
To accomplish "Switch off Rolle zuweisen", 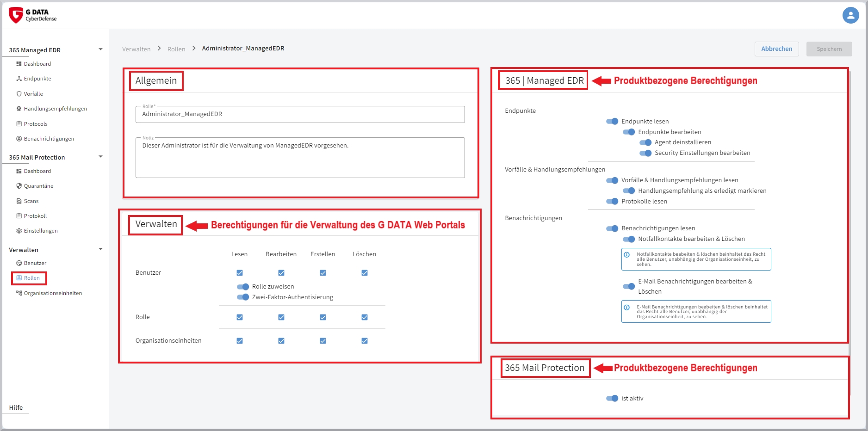I will 243,287.
